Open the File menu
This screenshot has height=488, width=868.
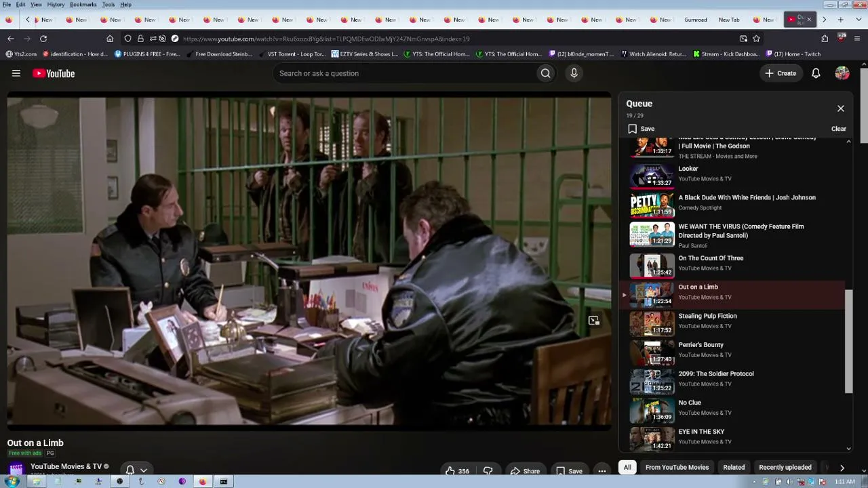(7, 5)
